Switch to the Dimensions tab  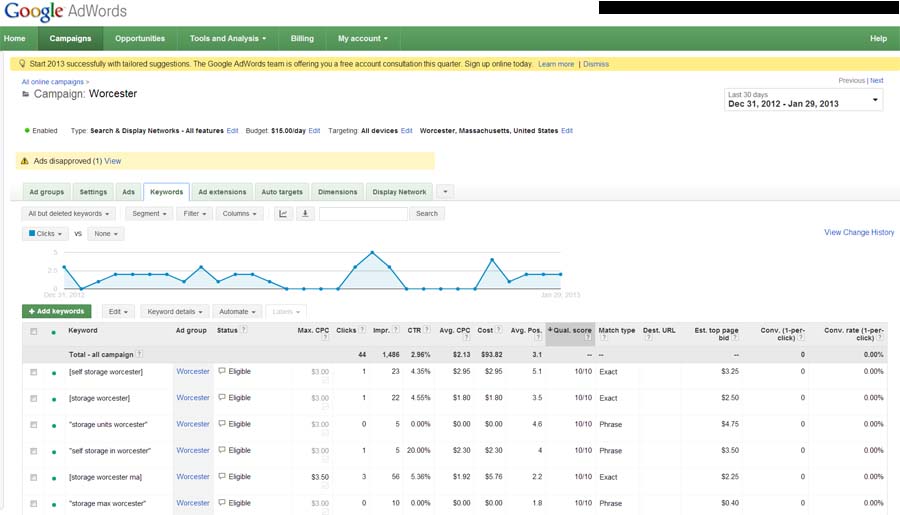point(338,192)
